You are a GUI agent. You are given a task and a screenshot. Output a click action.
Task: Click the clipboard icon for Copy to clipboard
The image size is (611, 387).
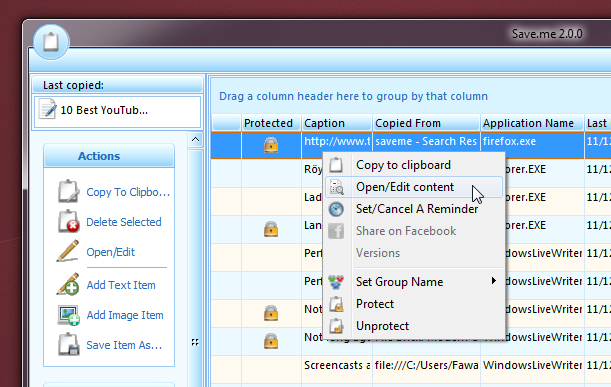(x=336, y=165)
